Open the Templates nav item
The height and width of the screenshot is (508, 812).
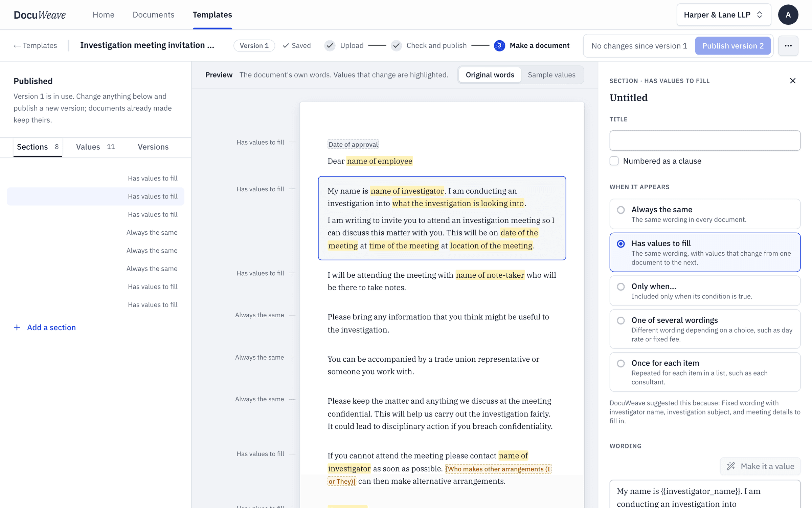point(212,15)
